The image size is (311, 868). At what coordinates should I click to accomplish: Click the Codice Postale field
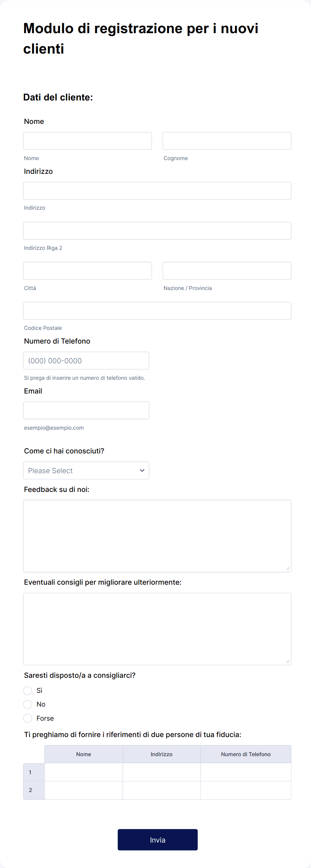pos(157,311)
